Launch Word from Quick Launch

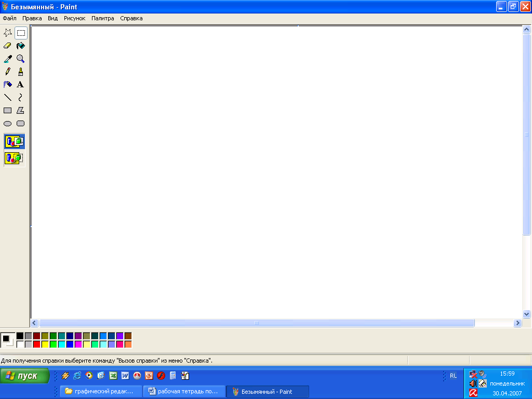point(125,376)
